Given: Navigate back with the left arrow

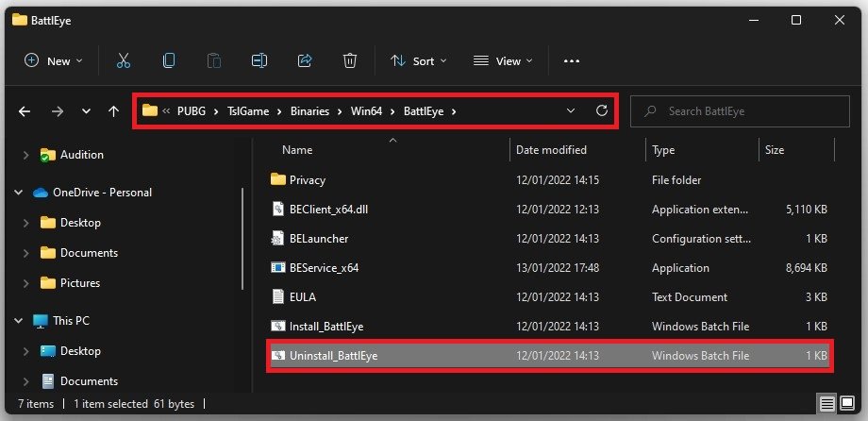Looking at the screenshot, I should coord(25,111).
